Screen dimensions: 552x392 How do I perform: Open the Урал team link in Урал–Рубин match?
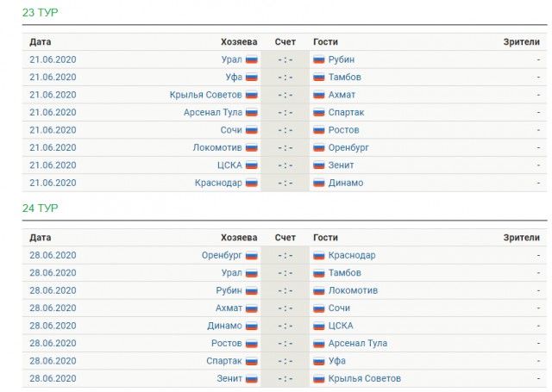(x=231, y=59)
